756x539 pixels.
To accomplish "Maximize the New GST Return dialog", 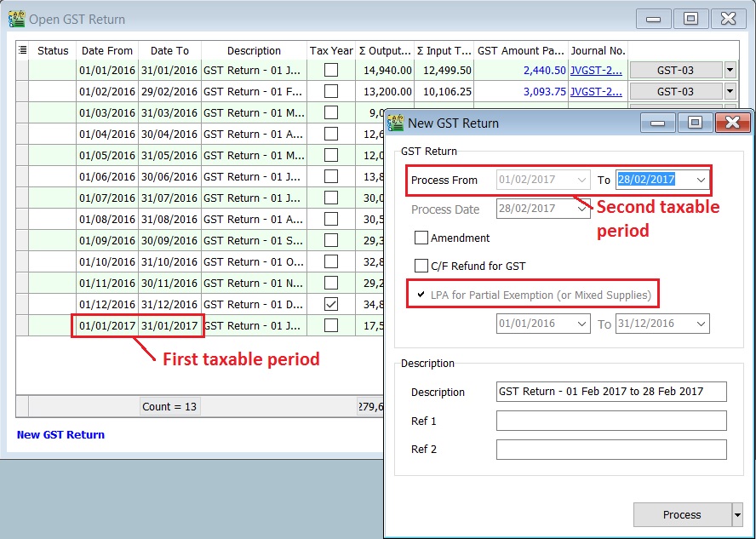I will 695,123.
